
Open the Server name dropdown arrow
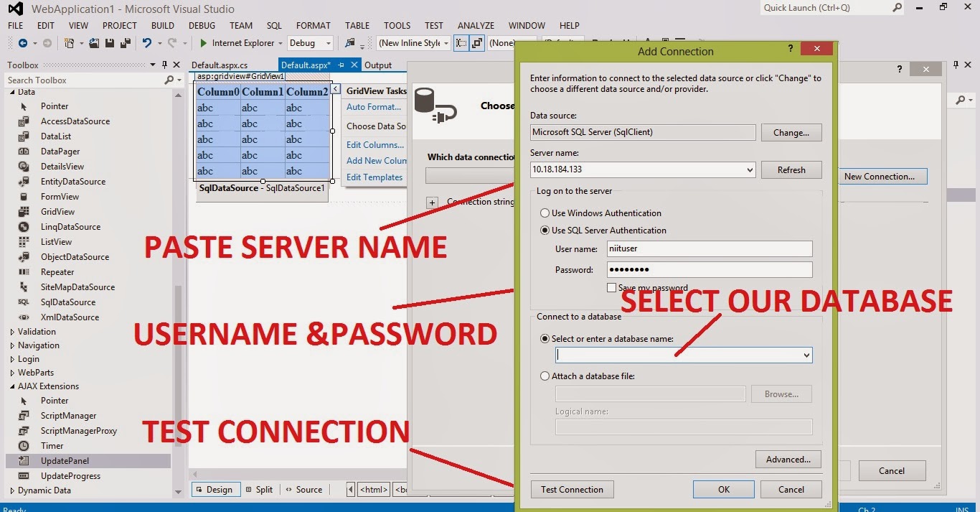coord(750,170)
